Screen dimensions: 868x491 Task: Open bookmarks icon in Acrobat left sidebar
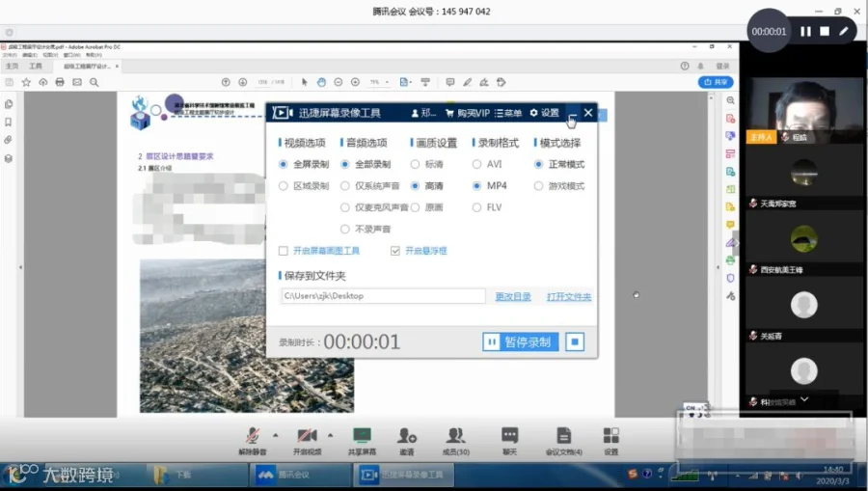9,122
